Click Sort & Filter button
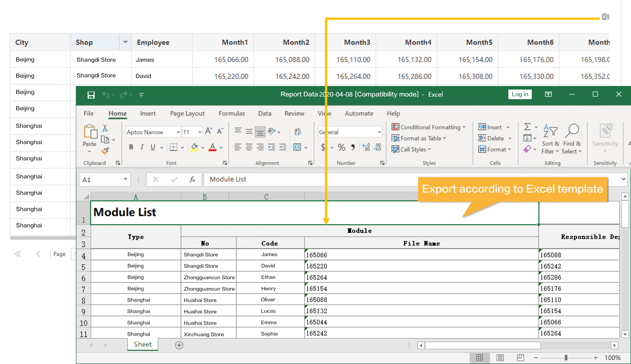 550,139
